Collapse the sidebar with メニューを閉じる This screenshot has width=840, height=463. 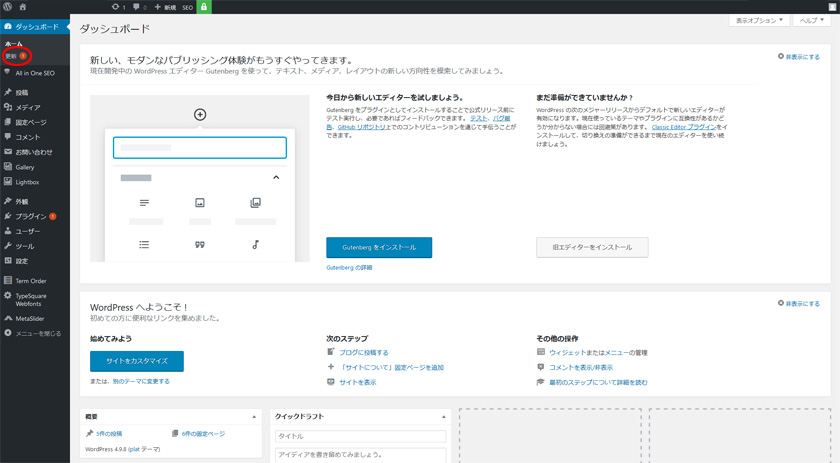point(37,333)
